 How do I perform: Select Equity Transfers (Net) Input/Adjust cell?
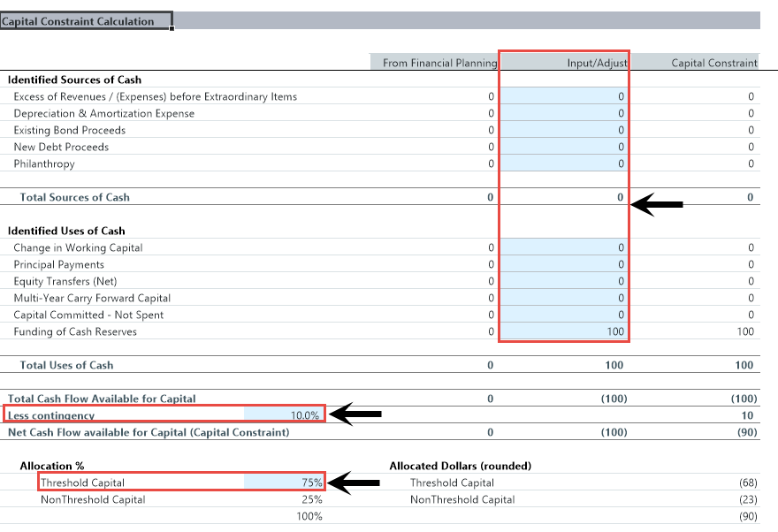[x=564, y=281]
